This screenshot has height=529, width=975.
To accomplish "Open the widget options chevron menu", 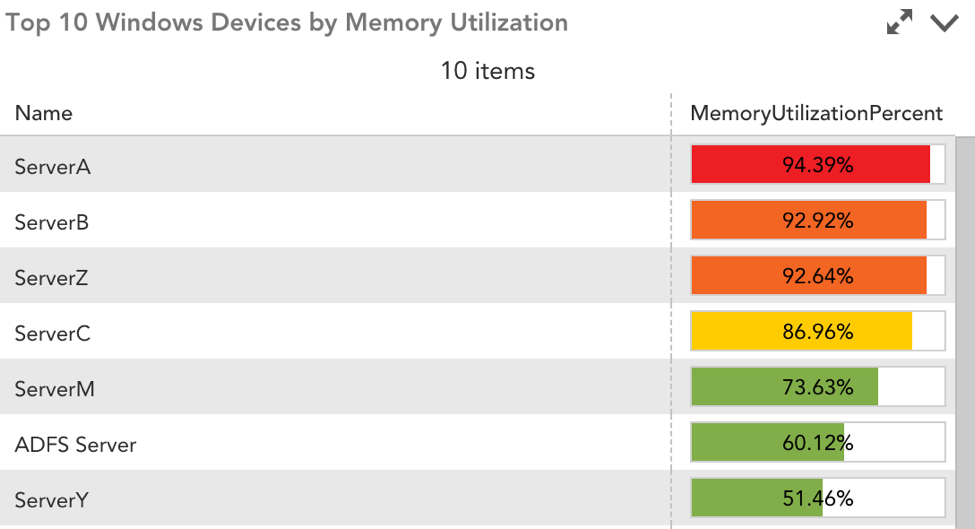I will coord(944,23).
